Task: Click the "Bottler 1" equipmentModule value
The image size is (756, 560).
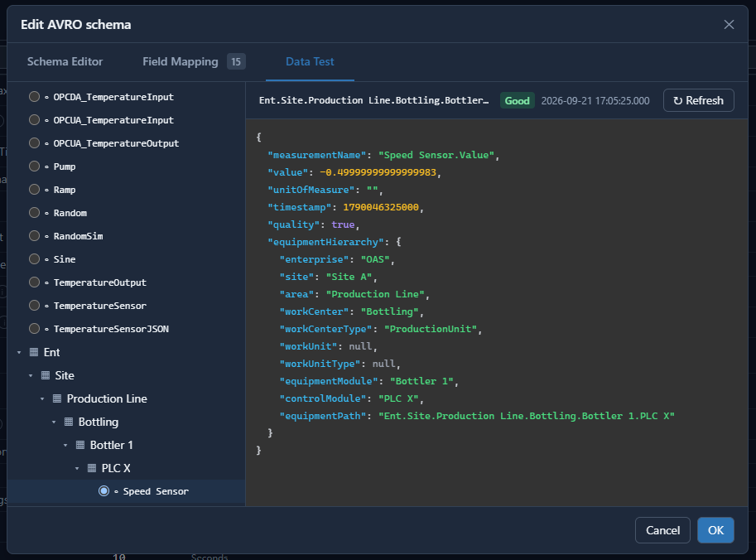Action: [421, 380]
